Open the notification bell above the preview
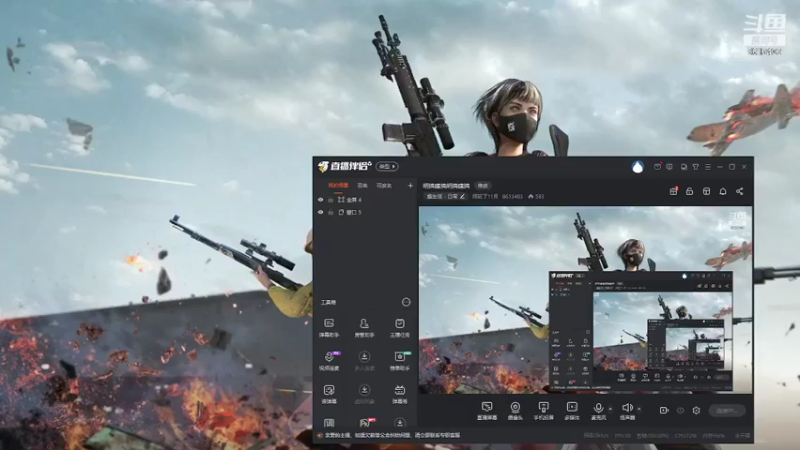 click(723, 191)
